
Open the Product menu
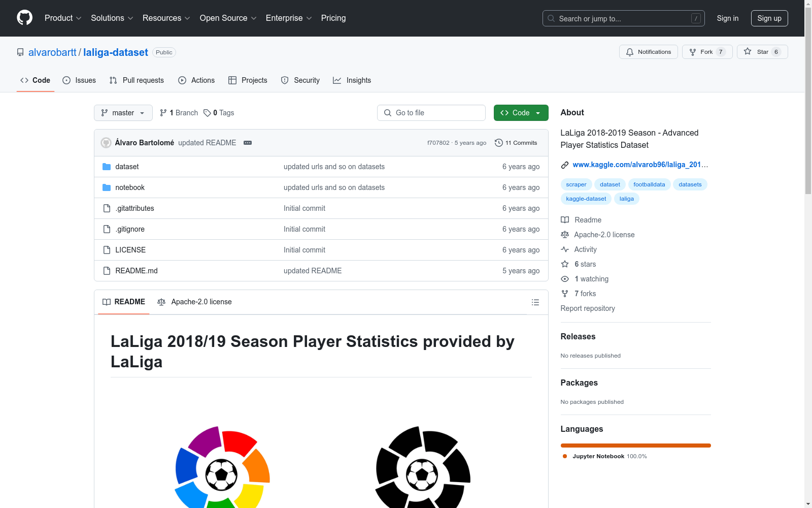[x=63, y=18]
